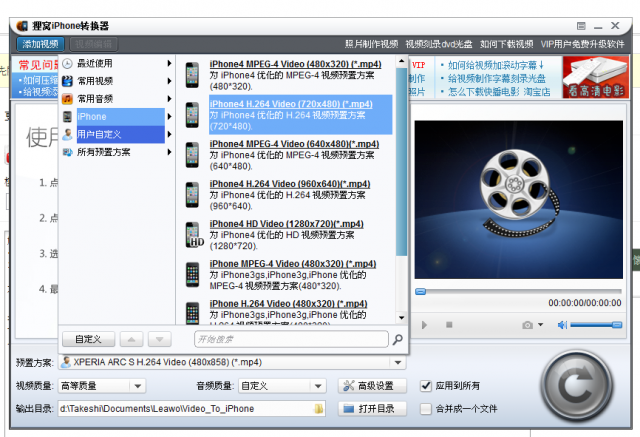Click the play button under the preview
The image size is (640, 437).
point(424,325)
